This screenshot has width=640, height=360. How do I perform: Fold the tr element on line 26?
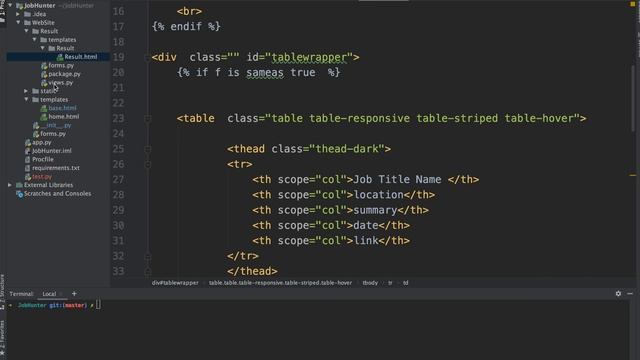[x=147, y=164]
